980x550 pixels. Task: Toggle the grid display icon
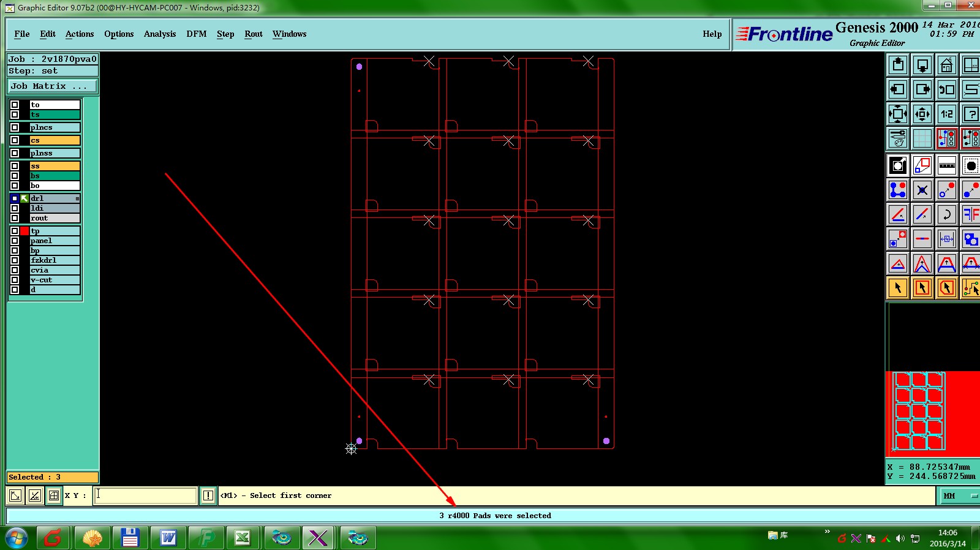point(922,138)
